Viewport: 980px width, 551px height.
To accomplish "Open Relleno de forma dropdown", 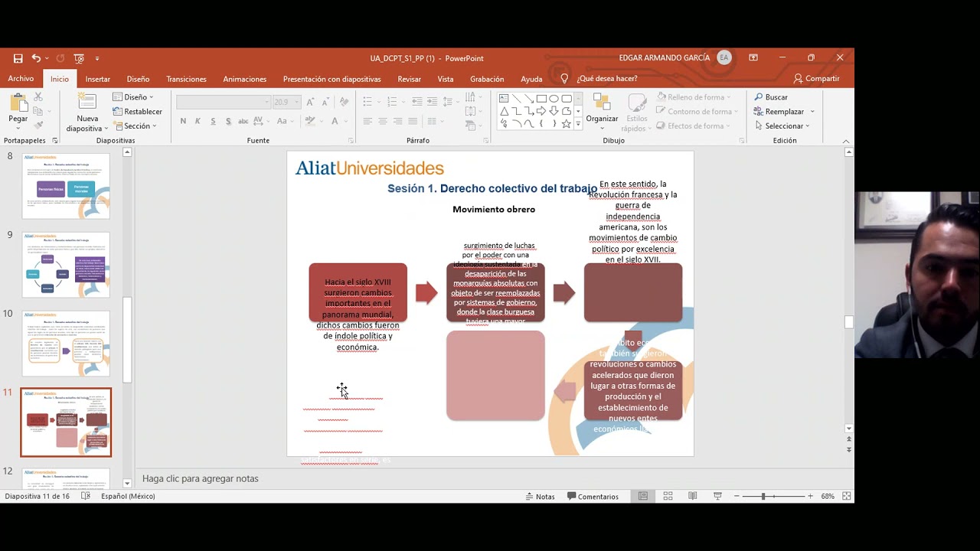I will [x=694, y=97].
